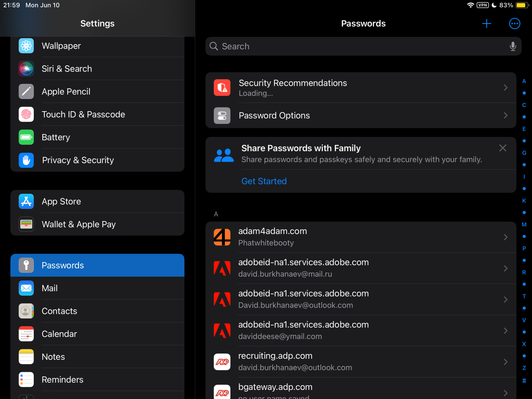
Task: Expand chevron on david.burkhanaev@mail.ru row
Action: point(505,268)
